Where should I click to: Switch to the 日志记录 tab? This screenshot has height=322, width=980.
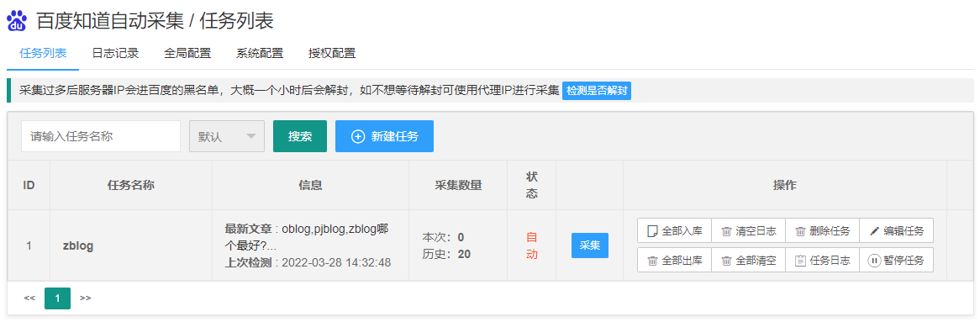[x=115, y=53]
